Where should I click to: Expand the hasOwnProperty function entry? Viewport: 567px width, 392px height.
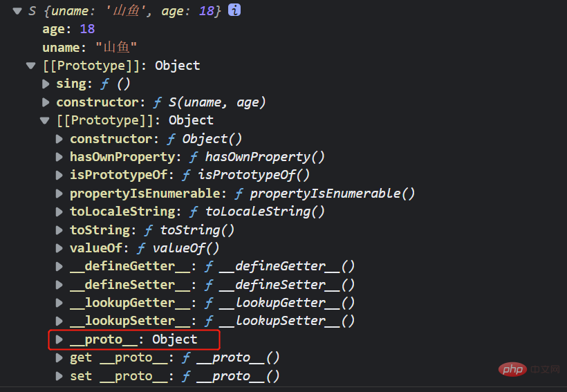click(59, 157)
